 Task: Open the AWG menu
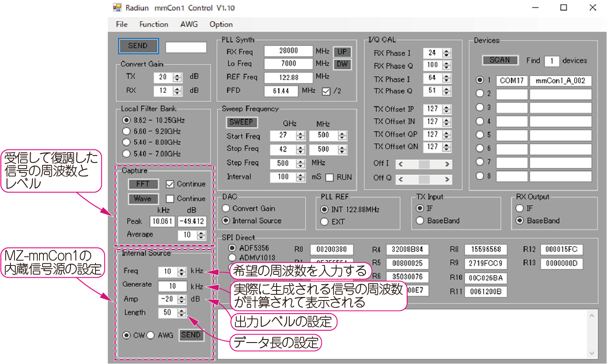point(189,25)
